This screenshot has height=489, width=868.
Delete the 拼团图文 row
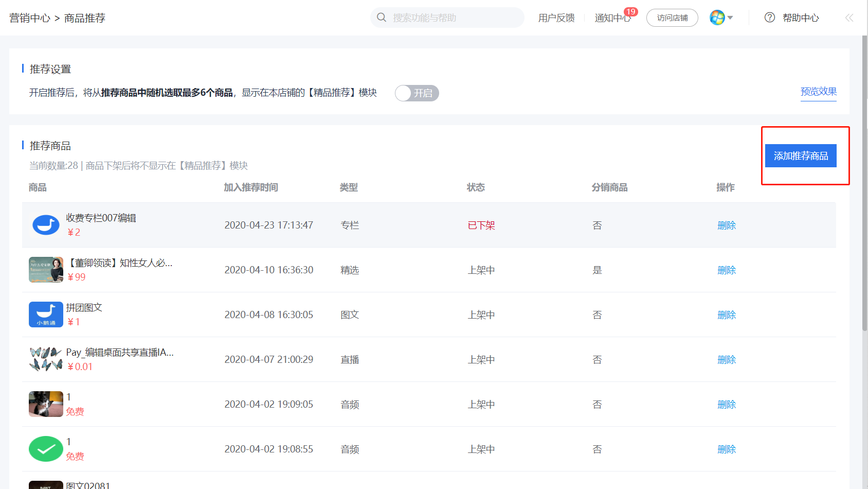(x=727, y=315)
